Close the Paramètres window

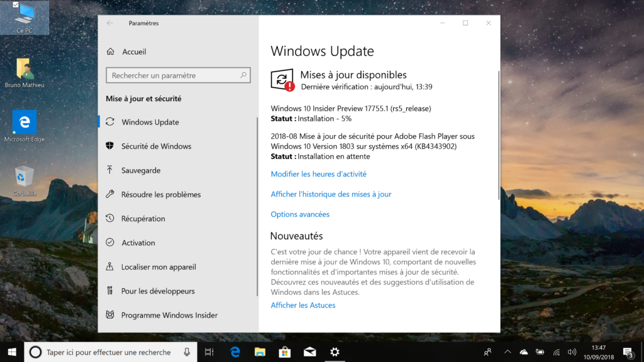[x=489, y=23]
